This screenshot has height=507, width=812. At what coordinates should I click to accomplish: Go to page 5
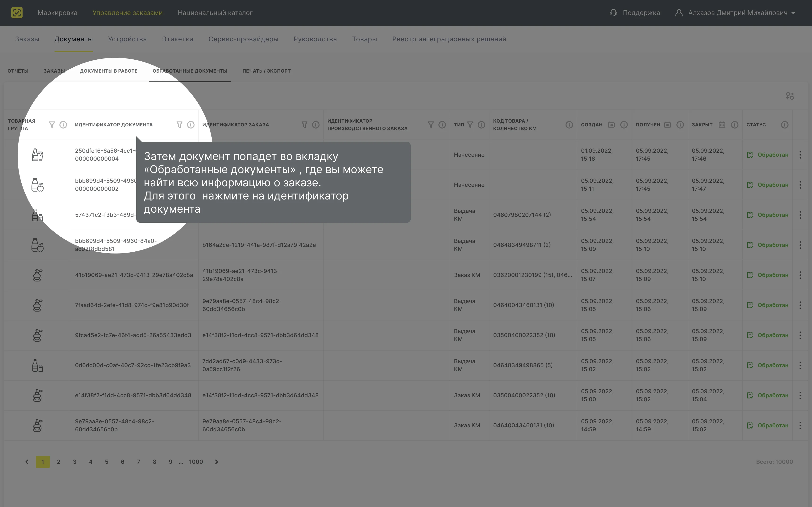[107, 462]
